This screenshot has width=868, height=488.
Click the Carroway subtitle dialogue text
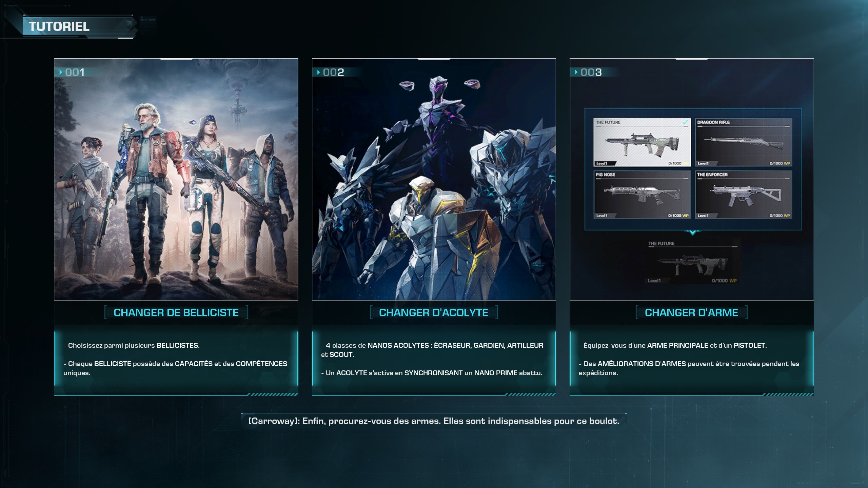434,421
